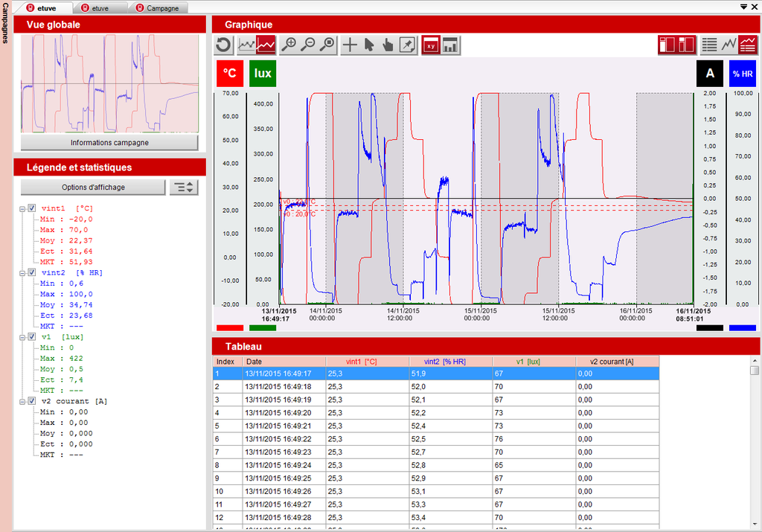Open the Campagne tab
762x532 pixels.
[158, 7]
